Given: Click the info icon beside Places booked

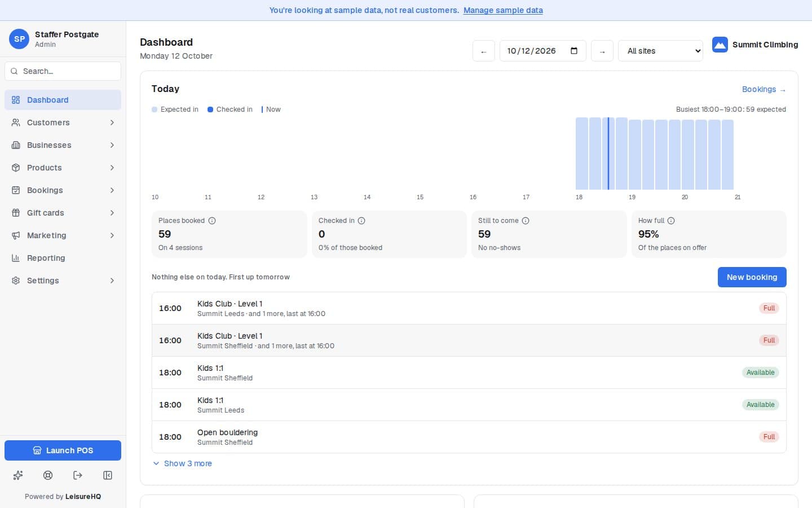Looking at the screenshot, I should pyautogui.click(x=212, y=221).
